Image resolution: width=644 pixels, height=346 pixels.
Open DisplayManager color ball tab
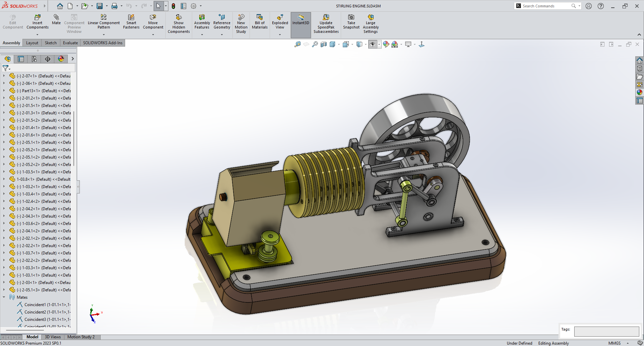coord(61,59)
